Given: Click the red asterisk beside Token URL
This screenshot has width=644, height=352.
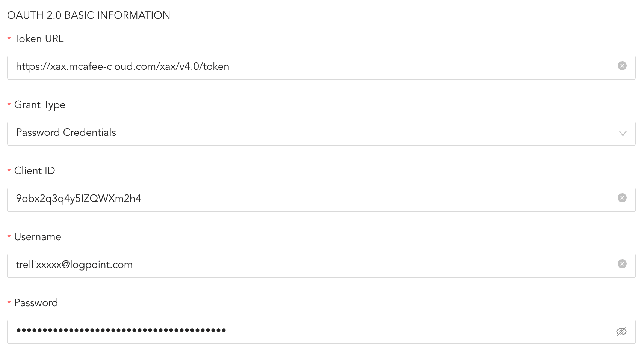Looking at the screenshot, I should (x=9, y=39).
